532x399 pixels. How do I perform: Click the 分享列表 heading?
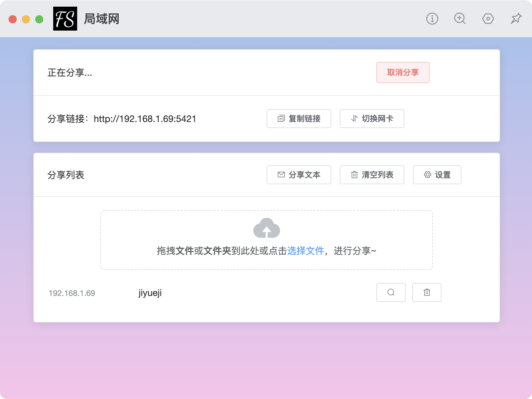point(66,175)
